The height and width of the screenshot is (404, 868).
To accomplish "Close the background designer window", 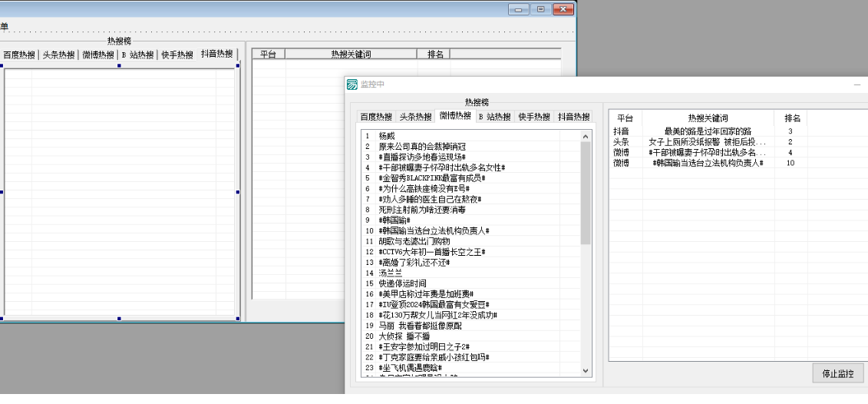I will click(563, 9).
